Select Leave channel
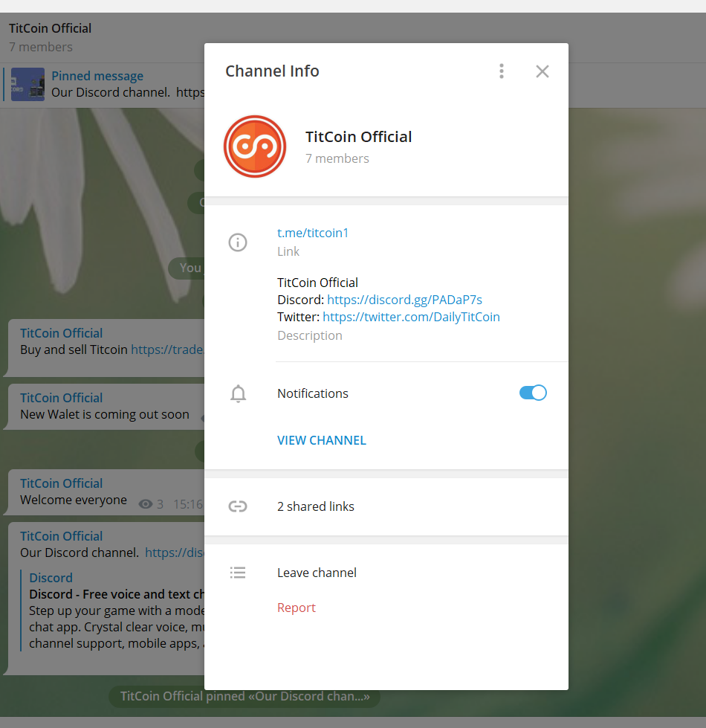Image resolution: width=706 pixels, height=728 pixels. point(317,573)
